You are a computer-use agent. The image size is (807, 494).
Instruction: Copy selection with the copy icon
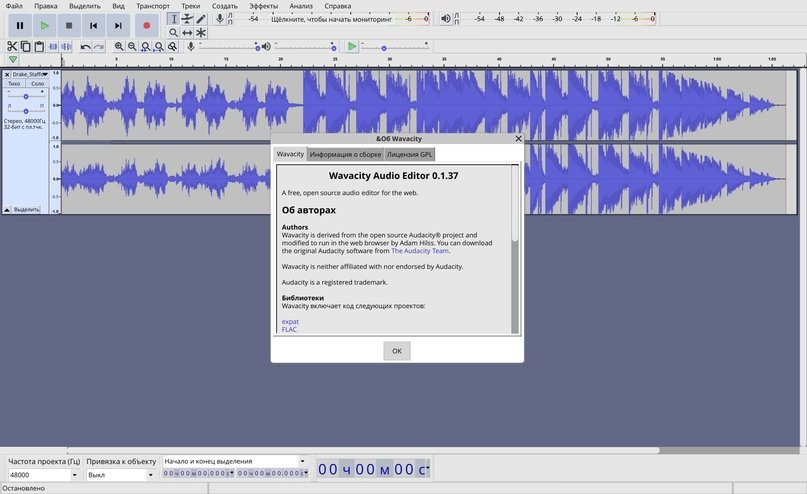point(25,46)
